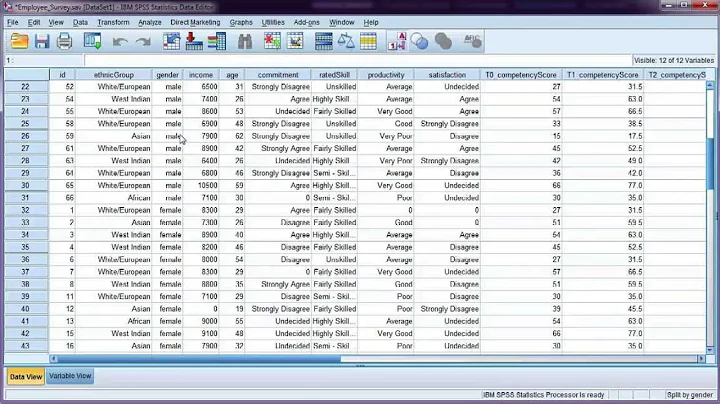Toggle the Value labels icon

click(397, 41)
